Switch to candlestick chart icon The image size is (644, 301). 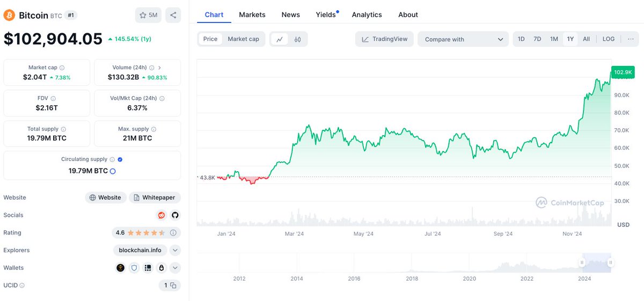(x=297, y=39)
